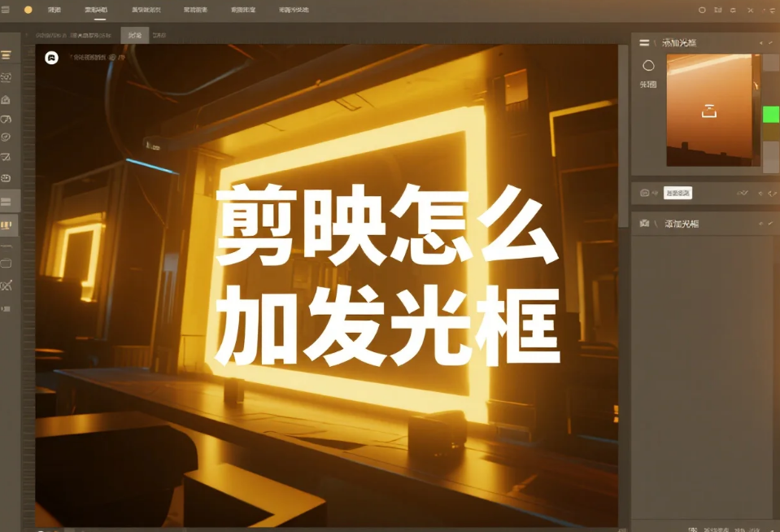780x532 pixels.
Task: Click the upload tray icon on the orange thumbnail
Action: coord(709,111)
